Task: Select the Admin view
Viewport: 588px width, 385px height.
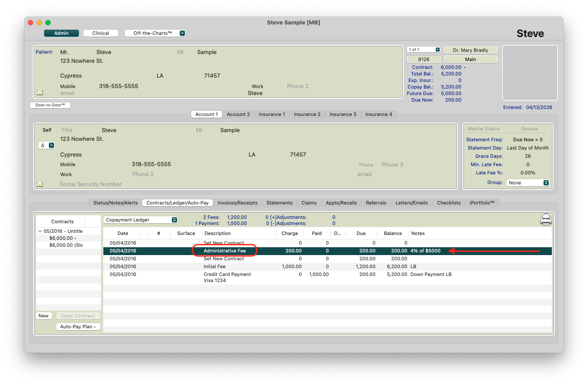Action: tap(62, 33)
